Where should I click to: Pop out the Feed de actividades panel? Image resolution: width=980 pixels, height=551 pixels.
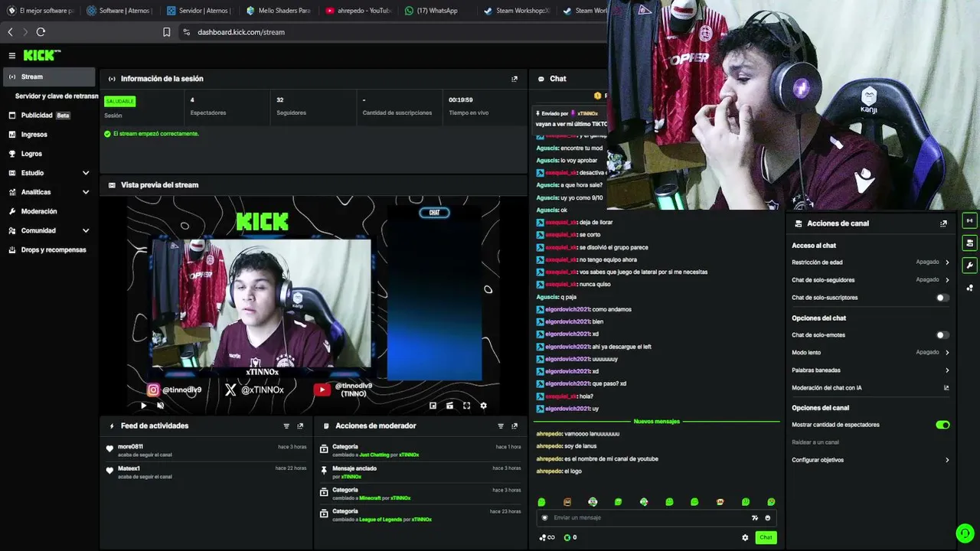point(300,426)
